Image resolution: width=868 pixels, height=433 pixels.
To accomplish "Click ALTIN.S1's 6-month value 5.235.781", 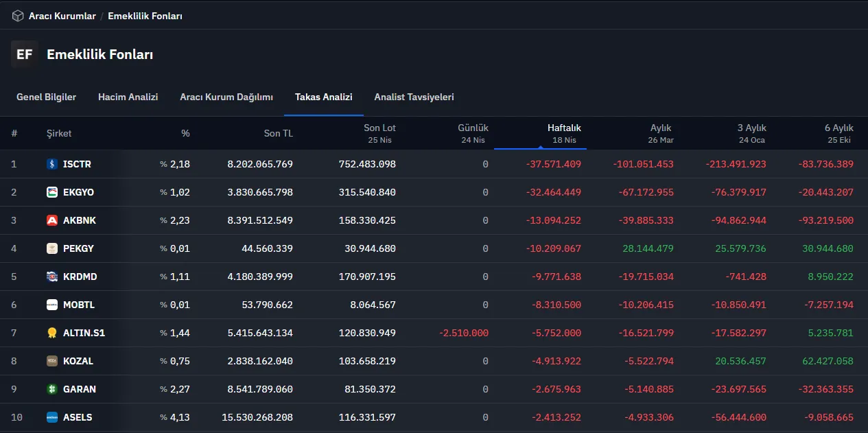I will (x=831, y=333).
